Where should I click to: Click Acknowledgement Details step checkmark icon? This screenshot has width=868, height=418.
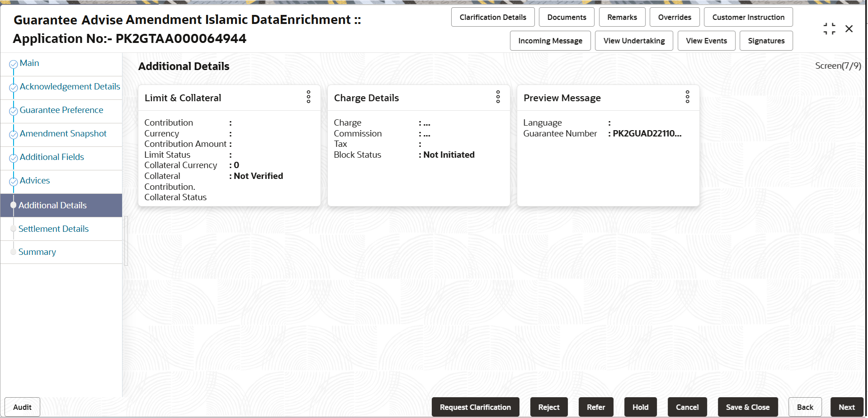point(14,88)
